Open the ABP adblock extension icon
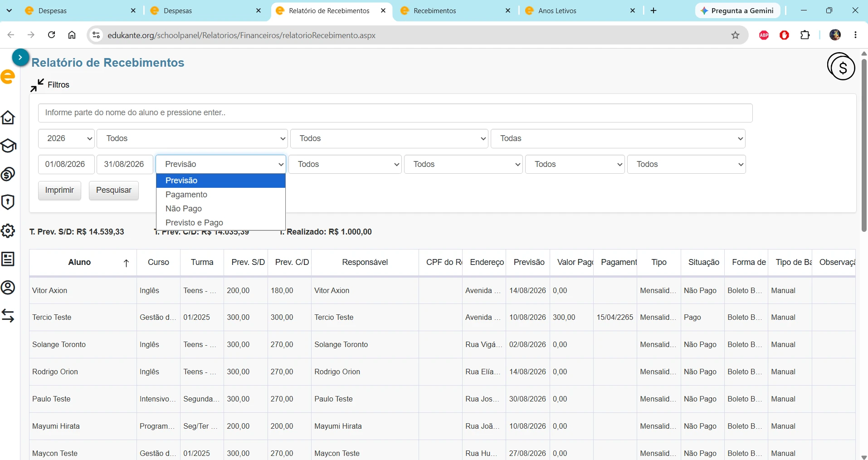The height and width of the screenshot is (460, 868). point(764,35)
